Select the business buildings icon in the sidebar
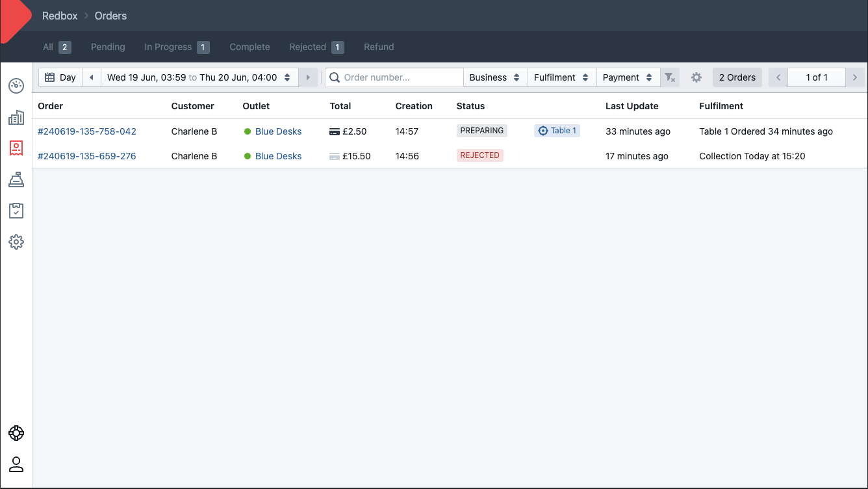Image resolution: width=868 pixels, height=489 pixels. (16, 117)
